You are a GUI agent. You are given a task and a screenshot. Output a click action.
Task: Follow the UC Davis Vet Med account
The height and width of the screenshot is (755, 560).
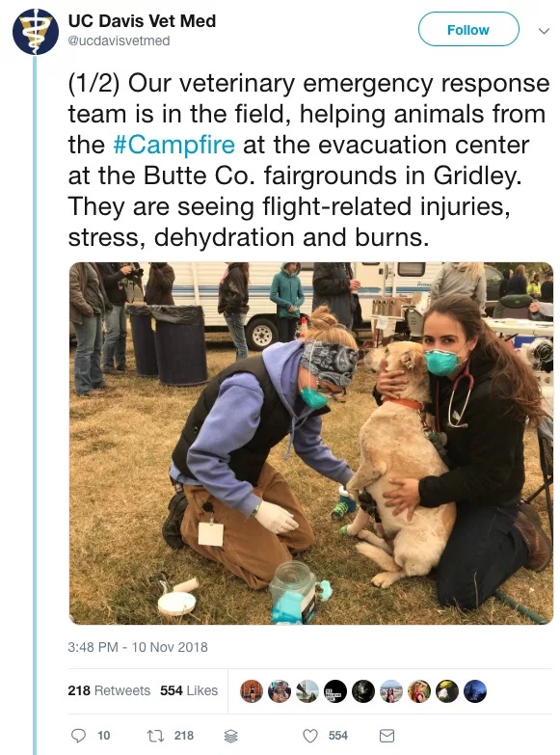click(x=468, y=29)
